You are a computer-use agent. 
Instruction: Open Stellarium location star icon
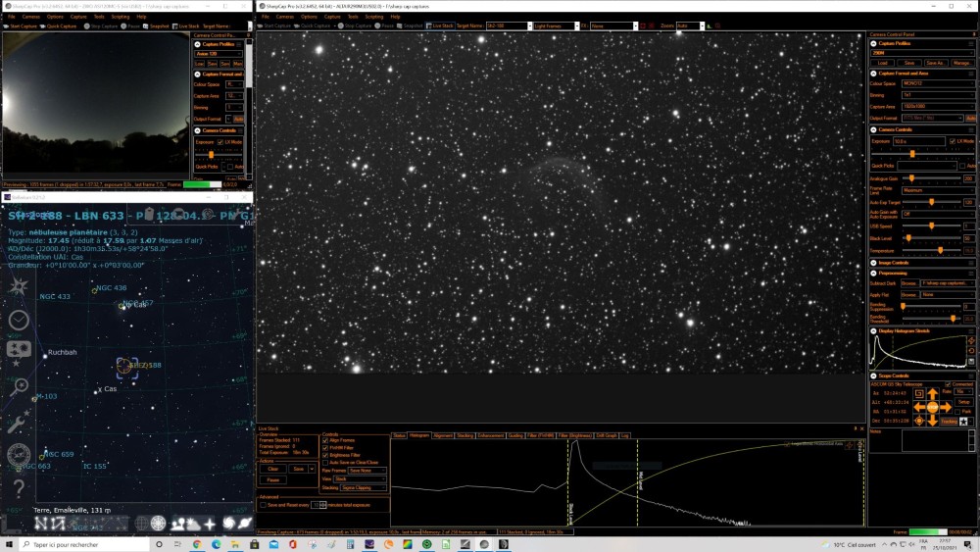coord(18,286)
